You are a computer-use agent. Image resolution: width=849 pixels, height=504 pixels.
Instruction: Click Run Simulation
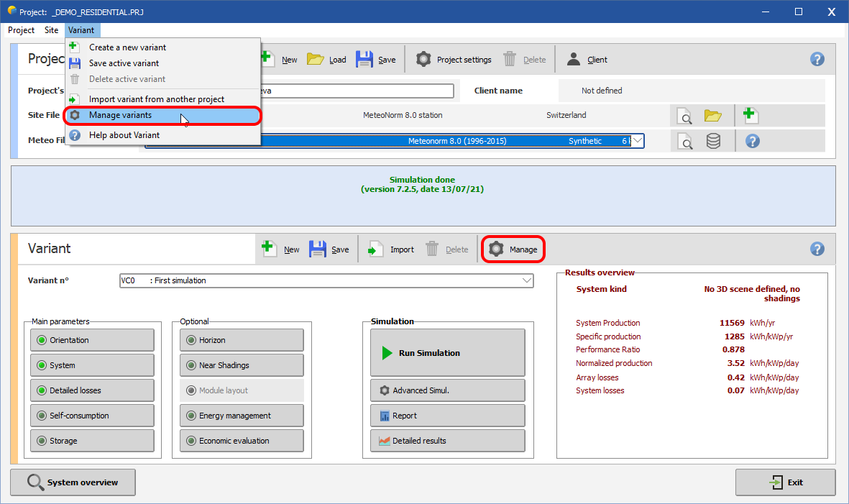448,352
